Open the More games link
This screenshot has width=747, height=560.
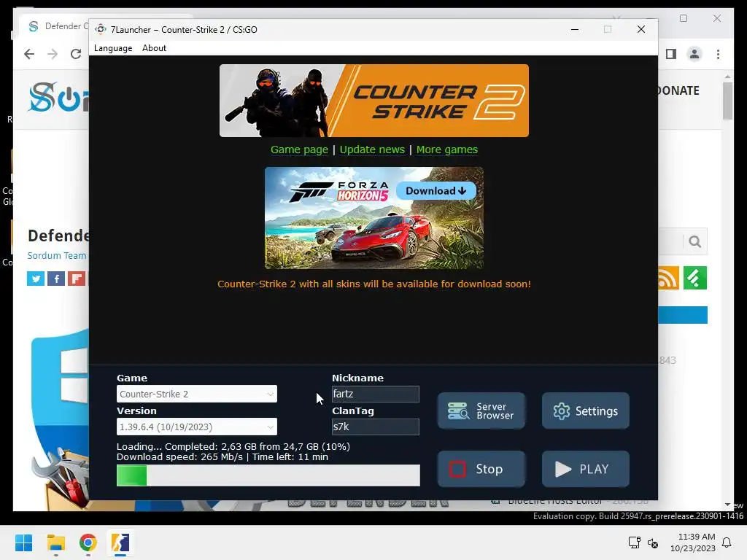(447, 149)
